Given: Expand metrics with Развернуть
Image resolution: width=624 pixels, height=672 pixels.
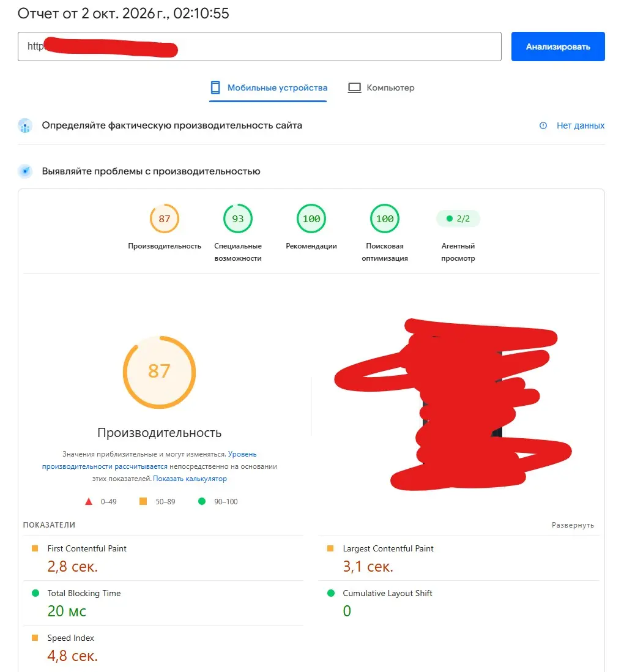Looking at the screenshot, I should coord(573,525).
